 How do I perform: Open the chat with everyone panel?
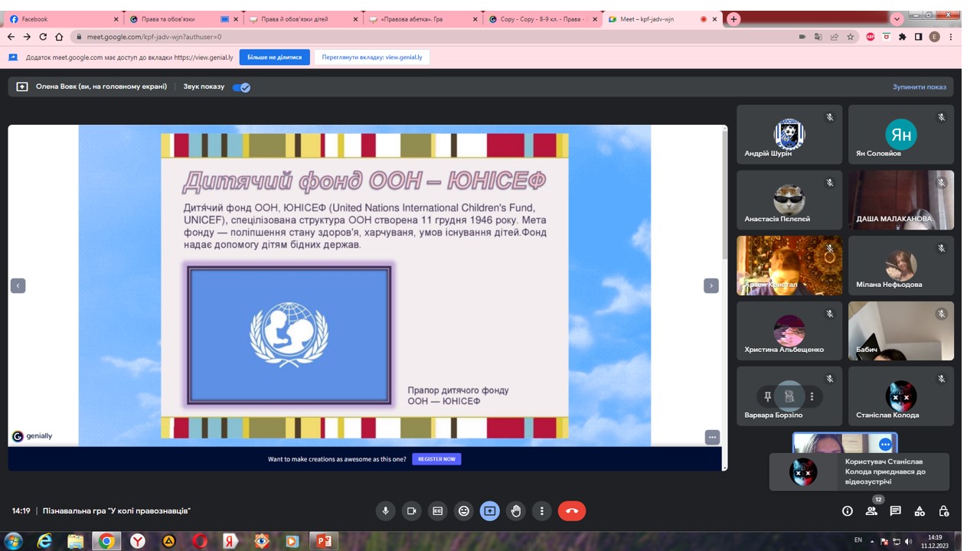click(896, 511)
